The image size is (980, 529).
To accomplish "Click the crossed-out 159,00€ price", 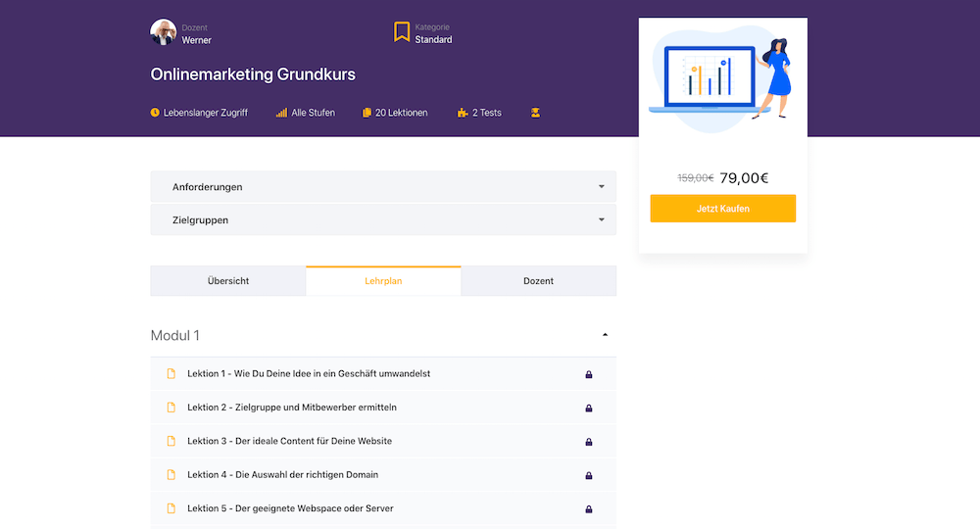I will pyautogui.click(x=696, y=178).
